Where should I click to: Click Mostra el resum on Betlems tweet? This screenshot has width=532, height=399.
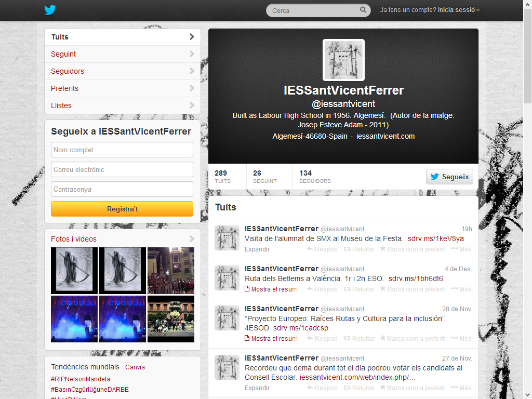pos(271,289)
